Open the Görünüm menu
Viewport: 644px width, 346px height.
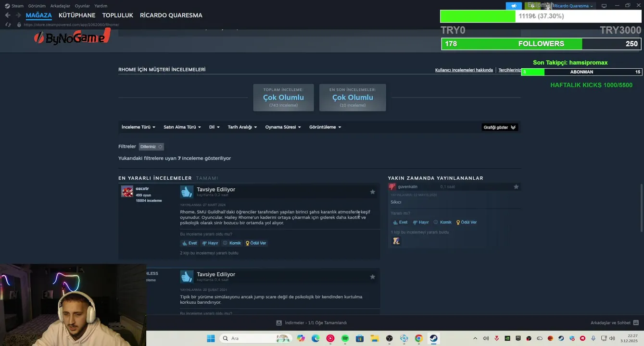[x=37, y=6]
